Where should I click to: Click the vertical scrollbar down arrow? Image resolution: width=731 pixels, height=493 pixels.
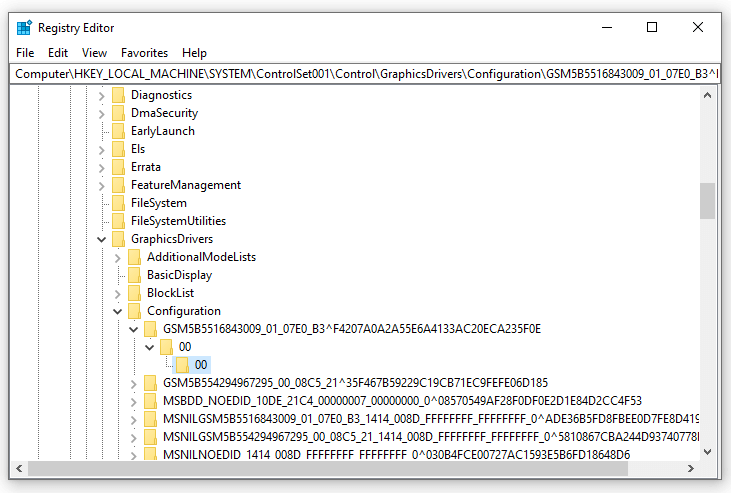click(x=707, y=451)
